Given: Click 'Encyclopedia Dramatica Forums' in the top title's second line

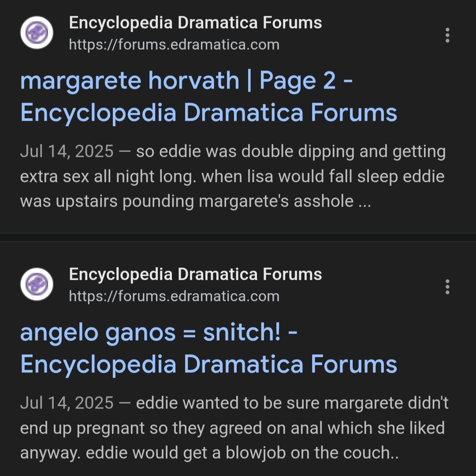Looking at the screenshot, I should pyautogui.click(x=208, y=113).
